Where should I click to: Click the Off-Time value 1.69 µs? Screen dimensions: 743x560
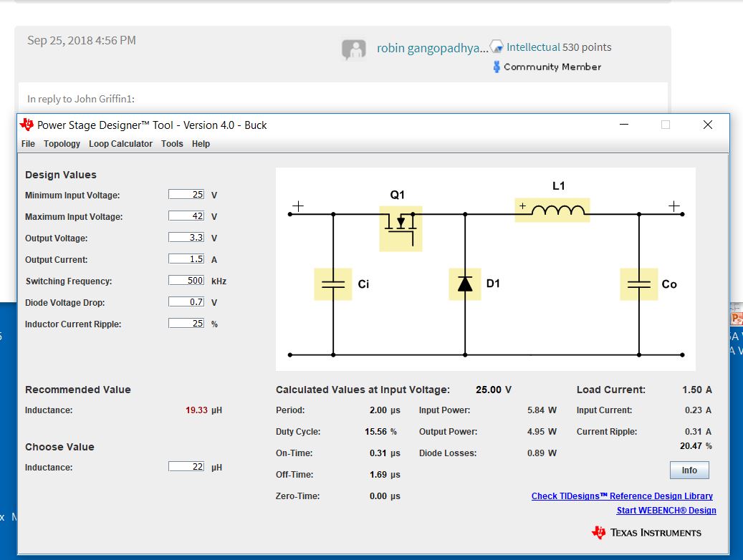[x=385, y=474]
